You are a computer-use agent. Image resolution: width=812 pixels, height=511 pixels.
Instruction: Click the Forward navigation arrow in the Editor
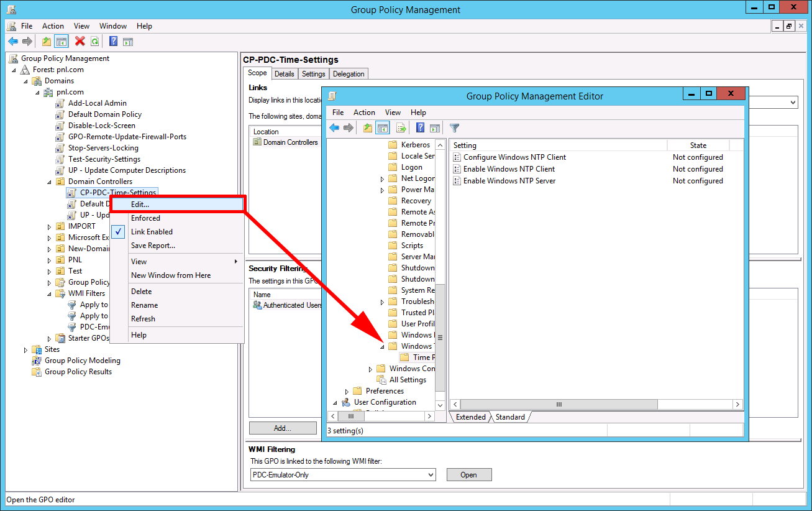pos(348,127)
